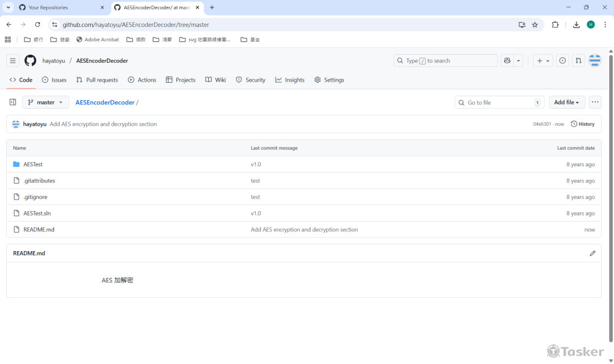Expand the master branch dropdown
The image size is (614, 364).
point(45,103)
